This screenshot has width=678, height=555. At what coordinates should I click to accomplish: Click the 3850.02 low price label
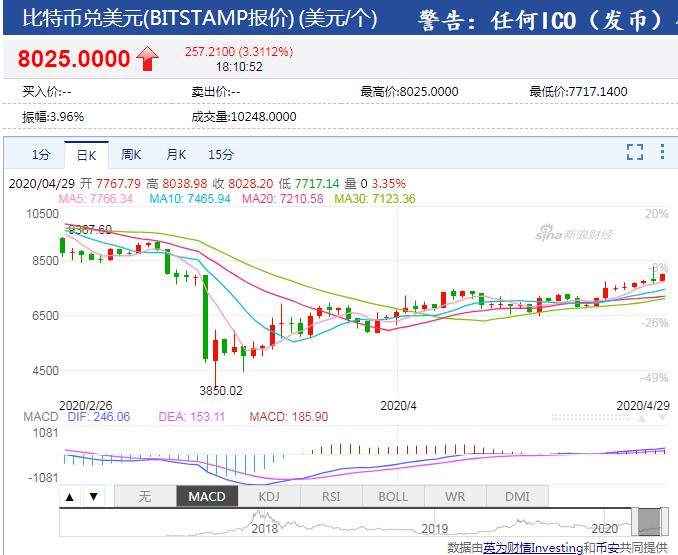221,391
